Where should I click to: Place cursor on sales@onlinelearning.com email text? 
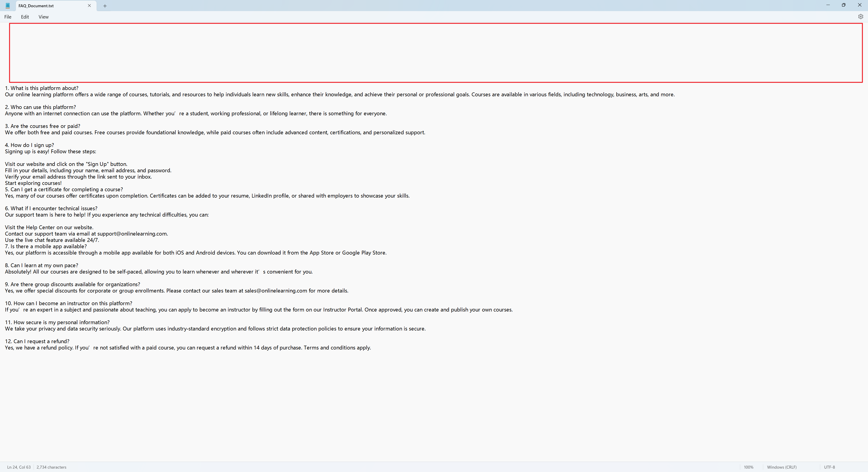point(276,291)
